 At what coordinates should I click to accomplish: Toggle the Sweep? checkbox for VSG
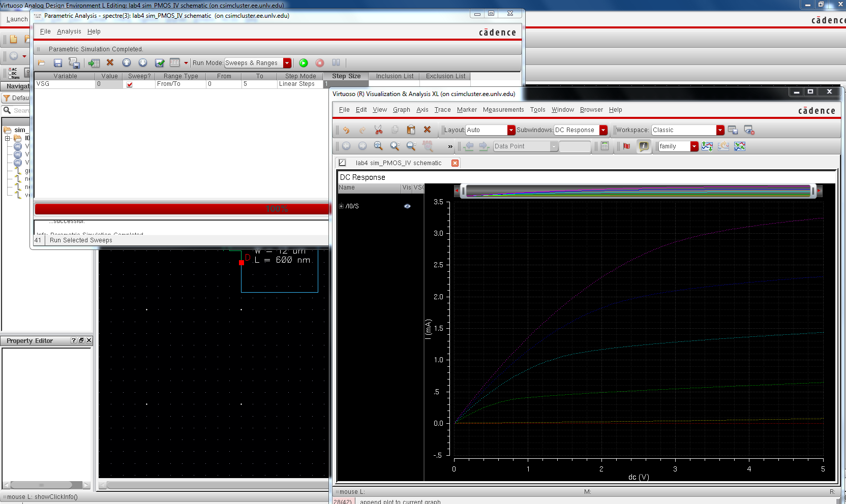click(x=130, y=84)
